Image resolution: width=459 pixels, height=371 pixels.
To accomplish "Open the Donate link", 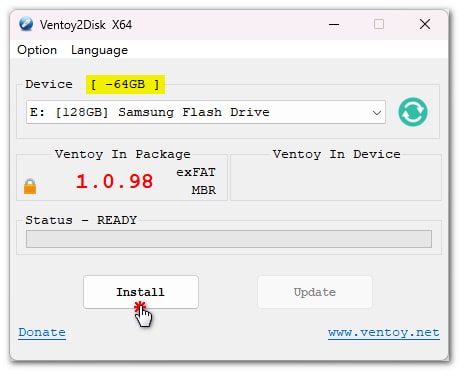I will [42, 332].
